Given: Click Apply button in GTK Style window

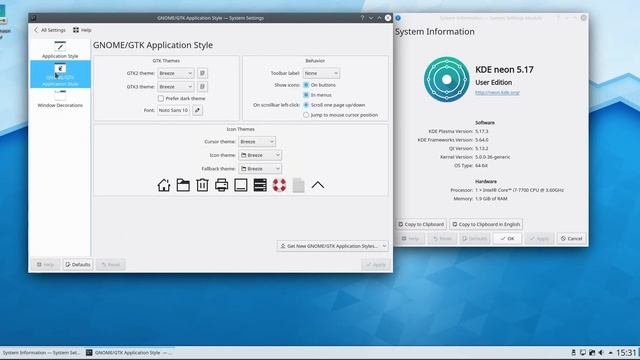Looking at the screenshot, I should click(376, 264).
